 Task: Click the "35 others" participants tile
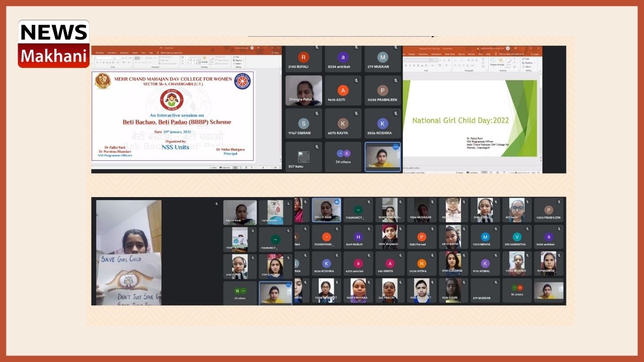[517, 292]
